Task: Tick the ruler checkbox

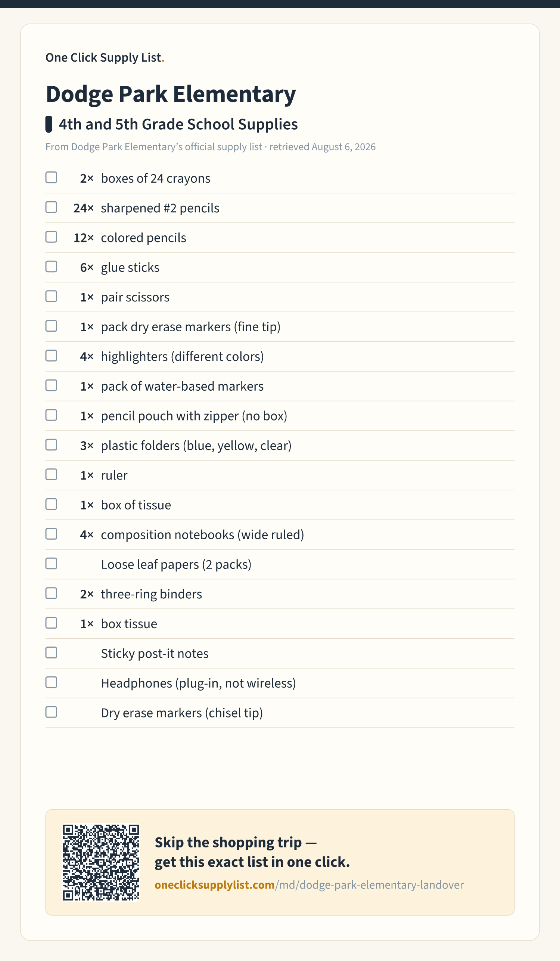Action: pos(51,474)
